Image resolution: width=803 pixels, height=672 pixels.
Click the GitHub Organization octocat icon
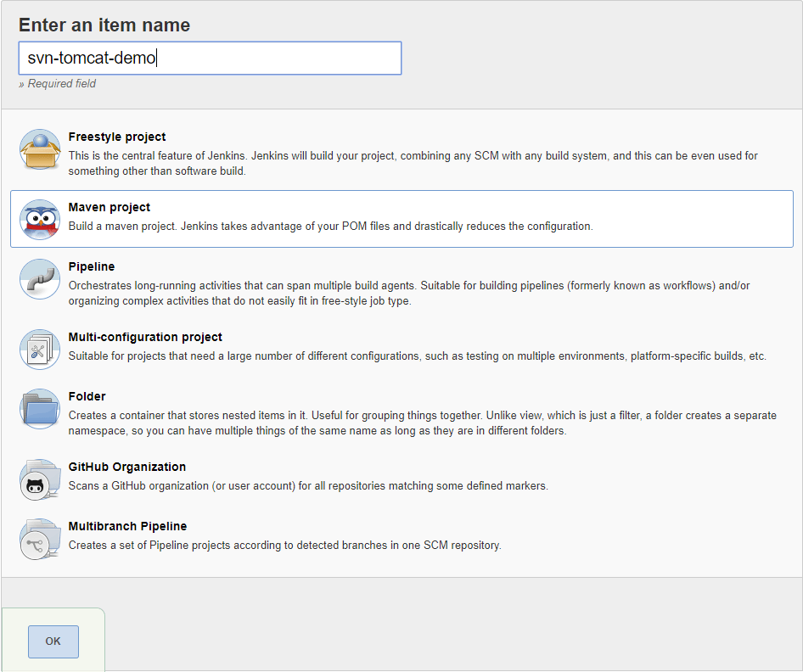[x=40, y=479]
